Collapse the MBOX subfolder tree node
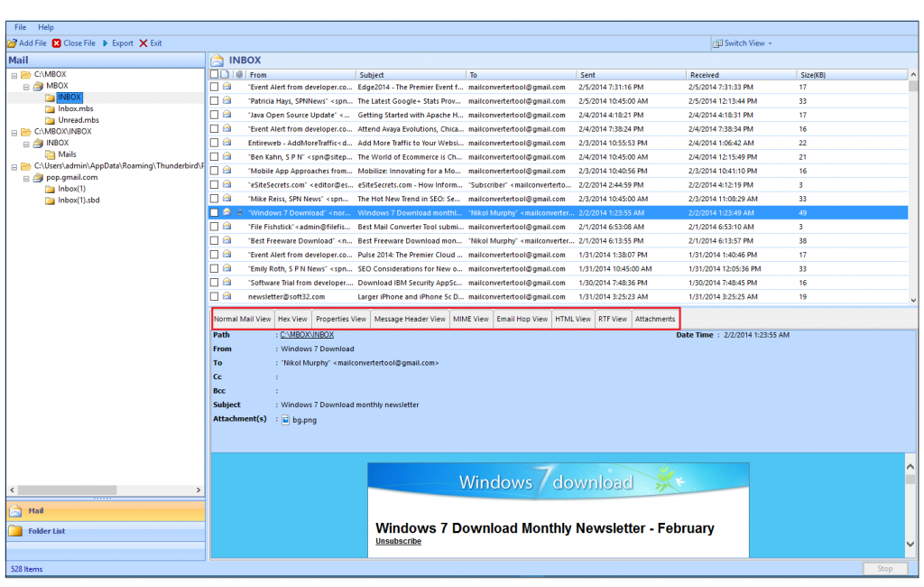Image resolution: width=924 pixels, height=587 pixels. [x=26, y=87]
